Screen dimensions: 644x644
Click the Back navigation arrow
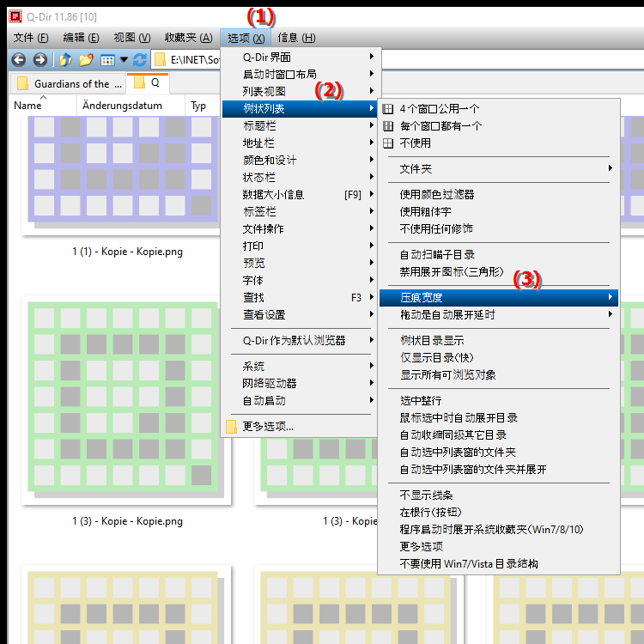click(18, 60)
